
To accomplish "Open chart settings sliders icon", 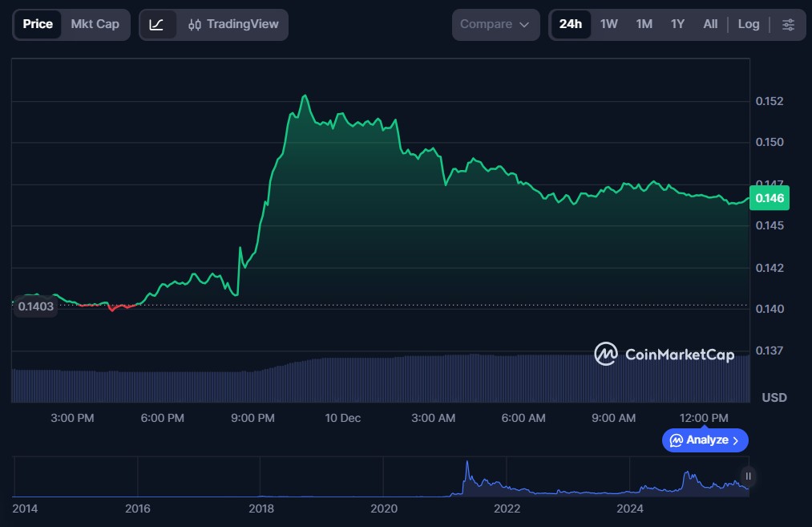I will 788,24.
